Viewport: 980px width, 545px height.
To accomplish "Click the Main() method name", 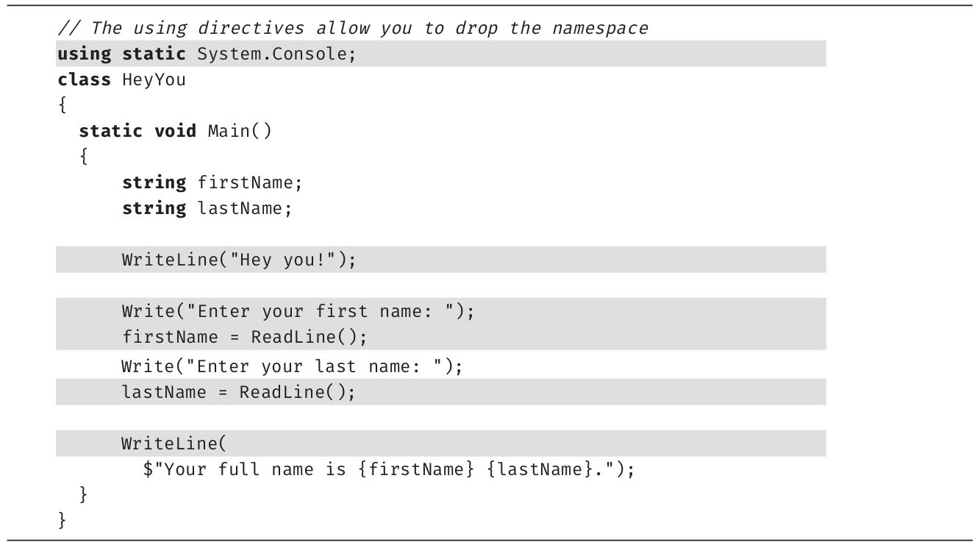I will [240, 132].
